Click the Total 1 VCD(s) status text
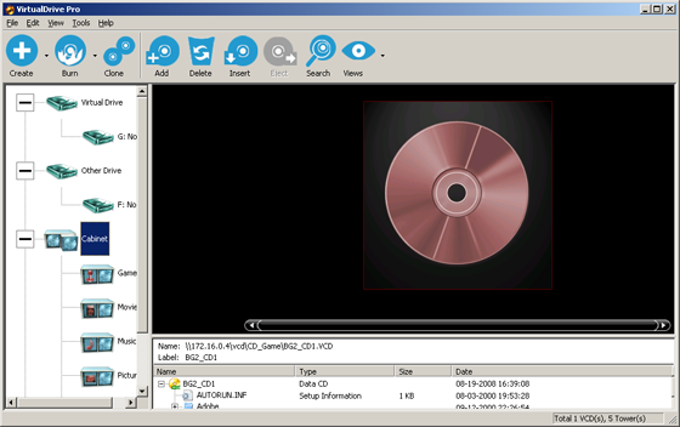 coord(599,418)
